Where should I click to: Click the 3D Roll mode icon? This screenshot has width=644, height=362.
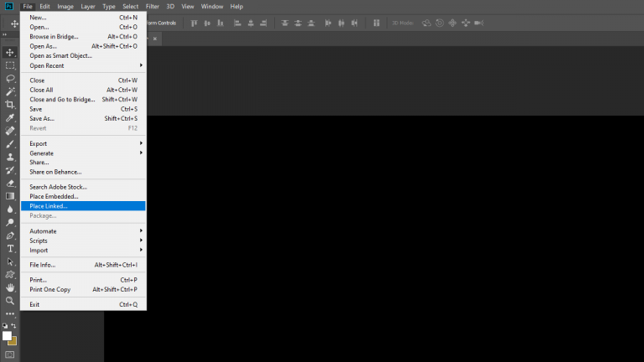click(439, 23)
